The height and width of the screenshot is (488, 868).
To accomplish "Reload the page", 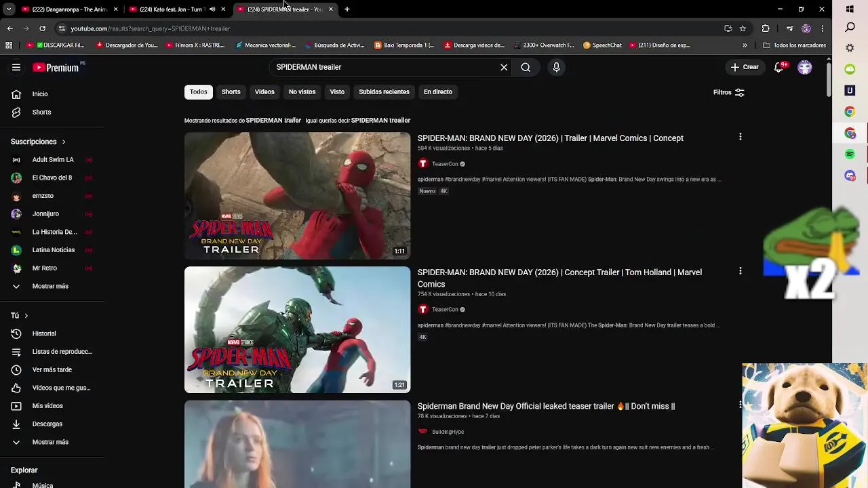I will [x=43, y=28].
